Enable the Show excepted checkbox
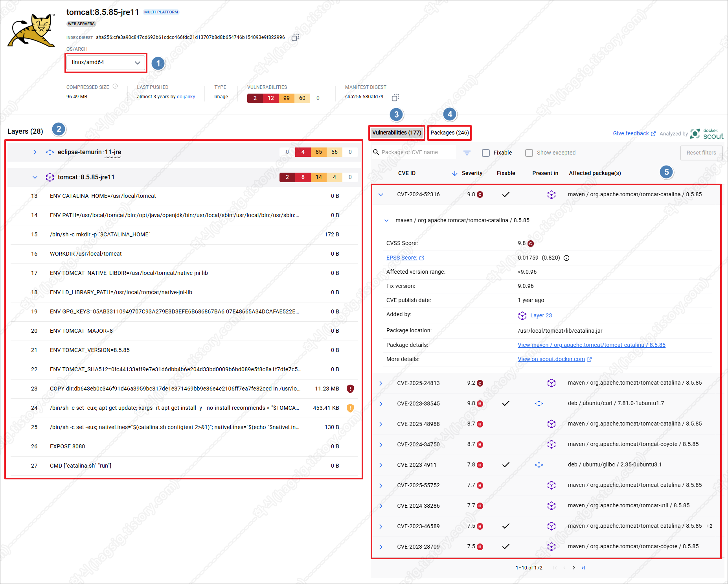This screenshot has height=584, width=728. [529, 153]
